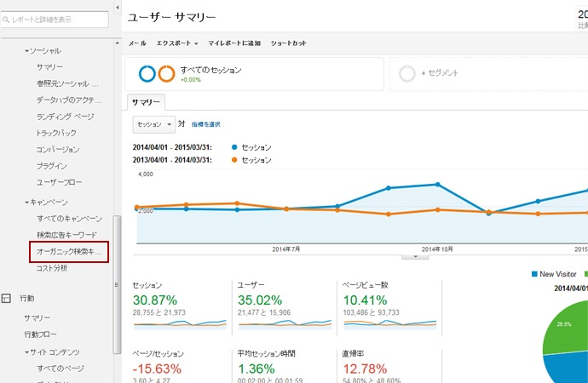Viewport: 588px width, 383px height.
Task: Click the empty circle beside + セグメント
Action: 407,73
